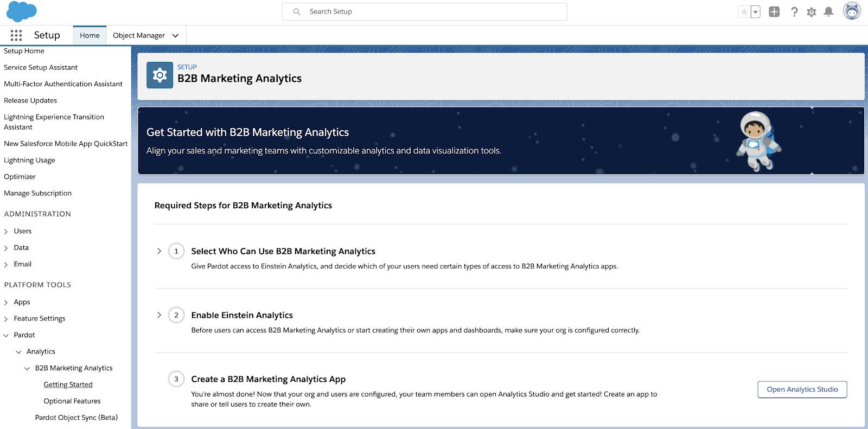Open Setup Home in sidebar
The width and height of the screenshot is (868, 429).
(x=24, y=51)
